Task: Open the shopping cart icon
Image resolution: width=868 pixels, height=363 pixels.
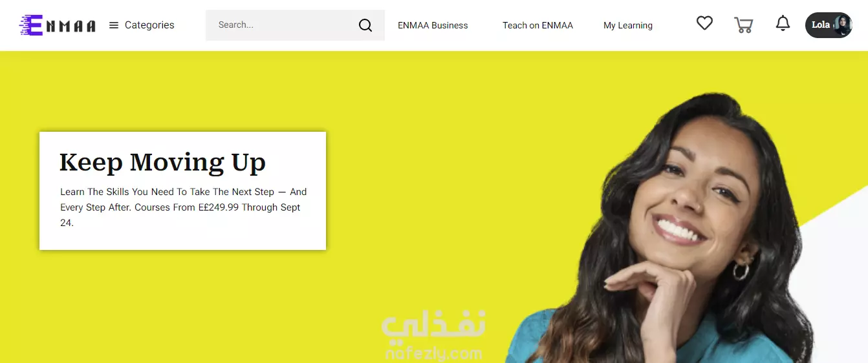Action: point(744,25)
